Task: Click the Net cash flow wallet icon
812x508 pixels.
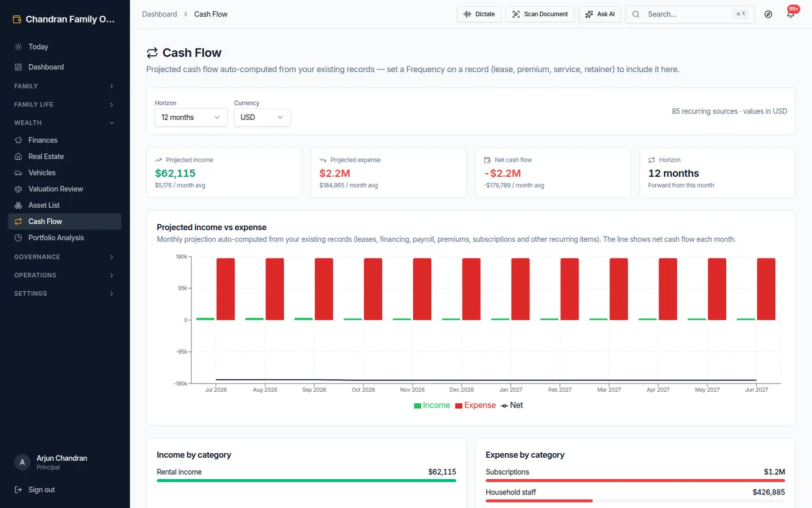Action: (487, 160)
